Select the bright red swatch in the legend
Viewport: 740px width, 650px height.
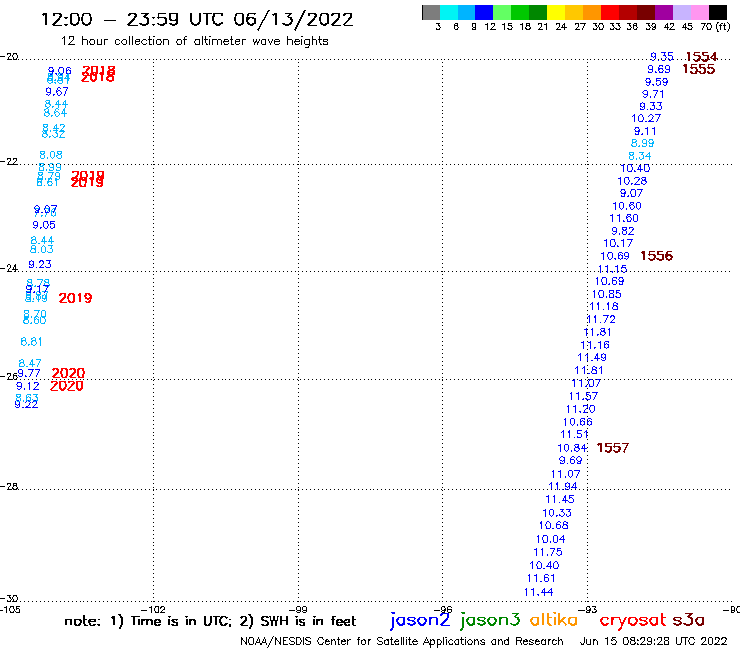point(609,12)
